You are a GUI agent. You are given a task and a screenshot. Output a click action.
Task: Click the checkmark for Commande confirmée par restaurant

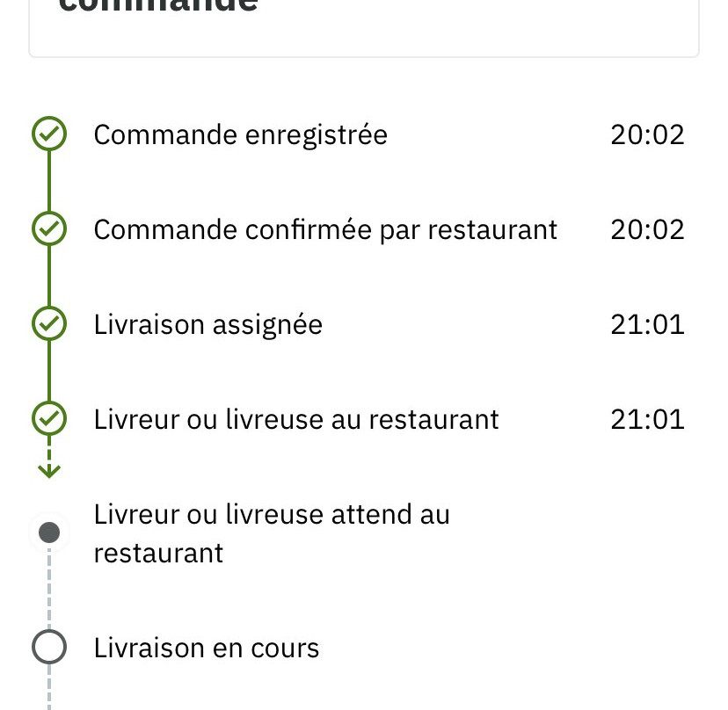pos(49,229)
